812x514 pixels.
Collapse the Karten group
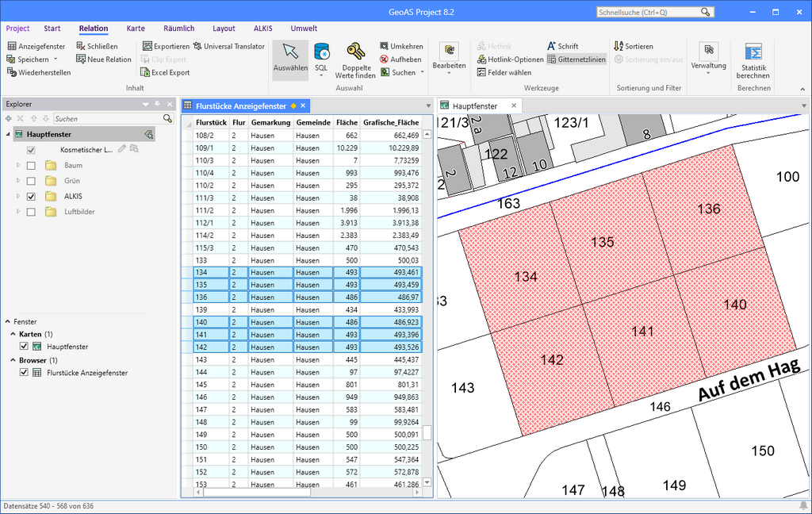(13, 334)
